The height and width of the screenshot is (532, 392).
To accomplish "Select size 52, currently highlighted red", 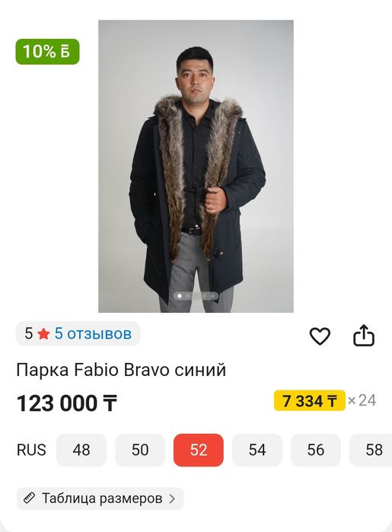I will pyautogui.click(x=199, y=450).
